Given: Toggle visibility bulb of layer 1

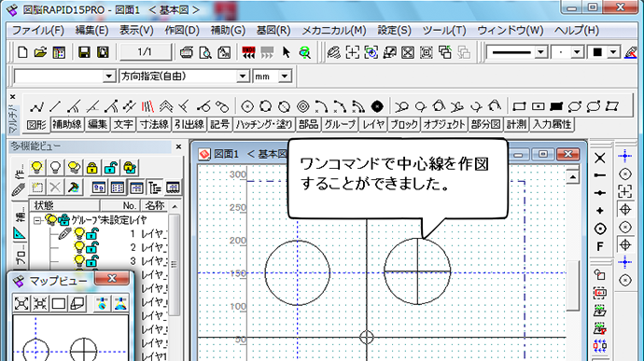Looking at the screenshot, I should 78,234.
